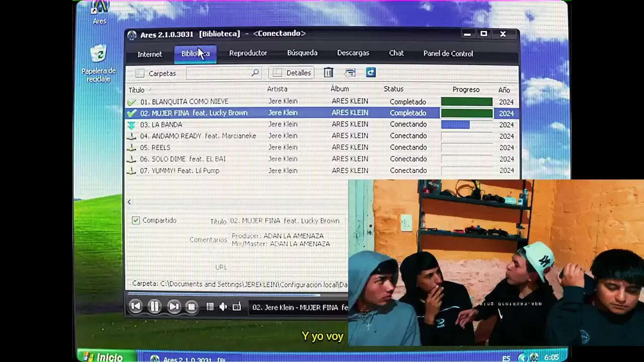Viewport: 644px width, 362px height.
Task: Go to the Búsqueda tab
Action: point(302,53)
